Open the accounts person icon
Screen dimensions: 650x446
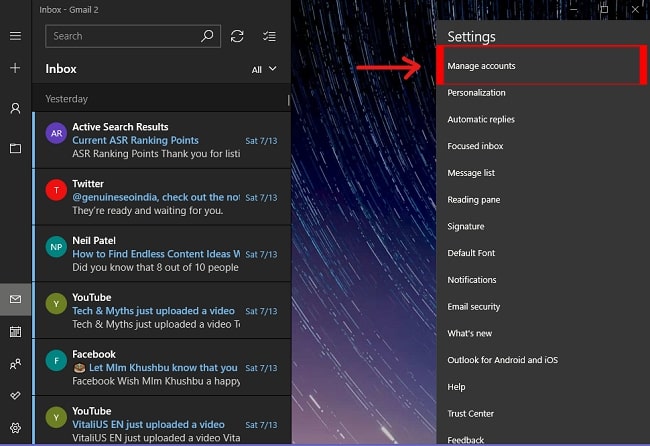pos(15,108)
